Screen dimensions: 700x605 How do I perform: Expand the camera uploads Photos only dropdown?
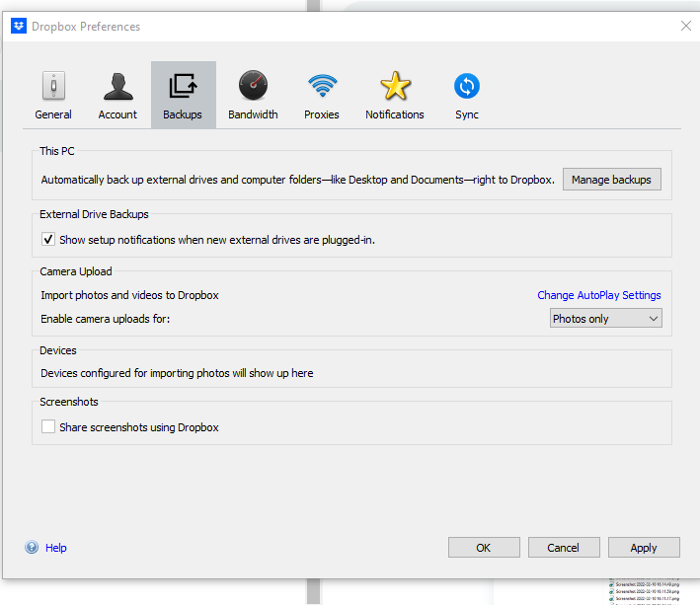click(x=606, y=319)
